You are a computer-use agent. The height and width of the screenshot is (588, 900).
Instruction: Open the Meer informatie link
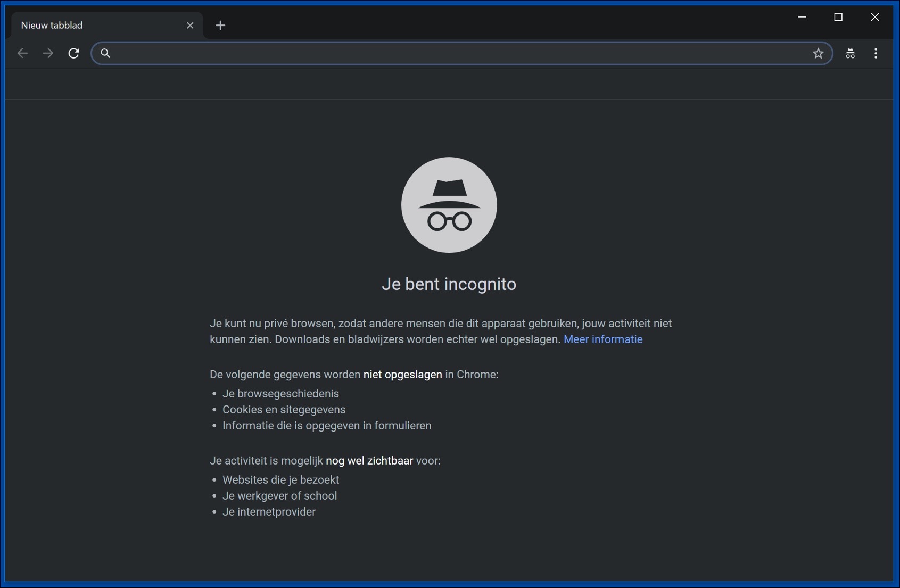[603, 339]
